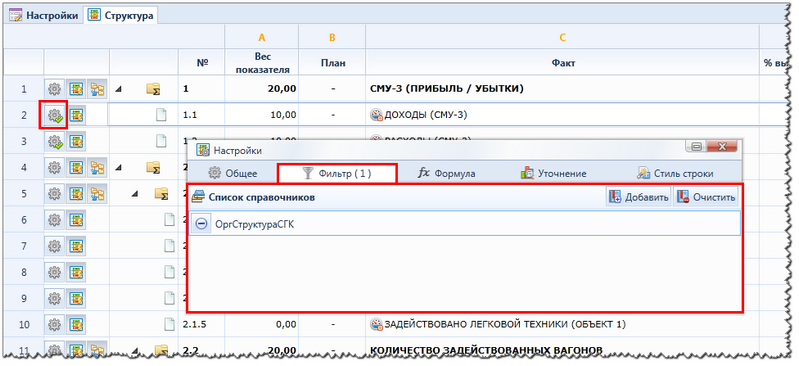
Task: Click the table icon in row 2
Action: 76,115
